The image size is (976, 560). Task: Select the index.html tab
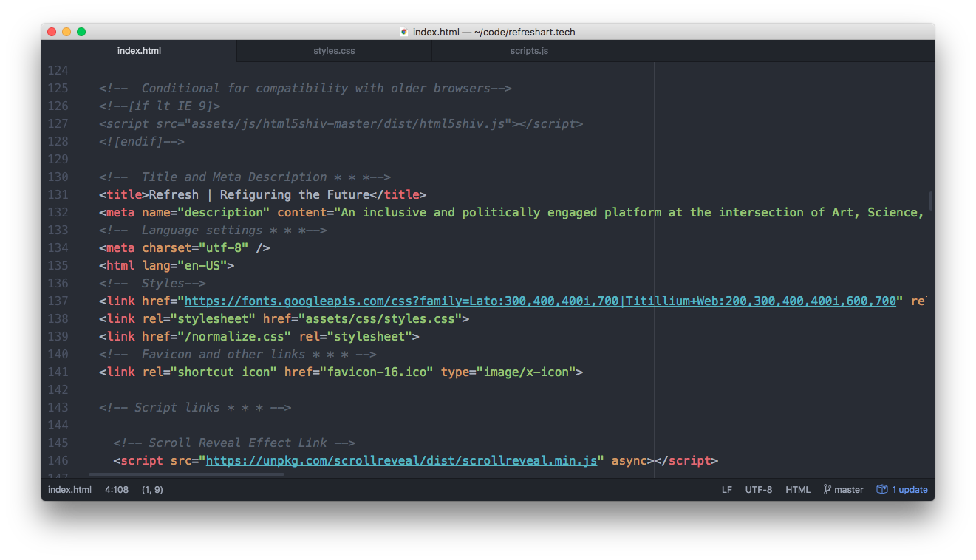point(140,51)
